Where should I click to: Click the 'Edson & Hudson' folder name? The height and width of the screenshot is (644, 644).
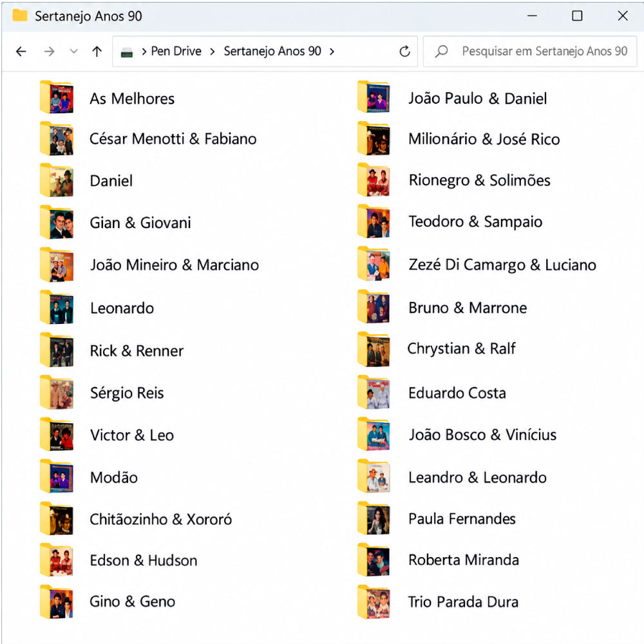pyautogui.click(x=144, y=561)
